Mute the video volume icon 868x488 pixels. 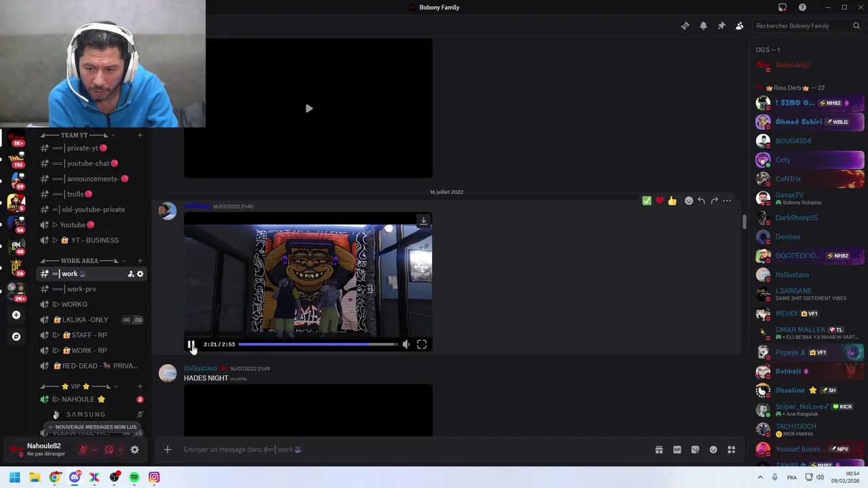(x=406, y=344)
